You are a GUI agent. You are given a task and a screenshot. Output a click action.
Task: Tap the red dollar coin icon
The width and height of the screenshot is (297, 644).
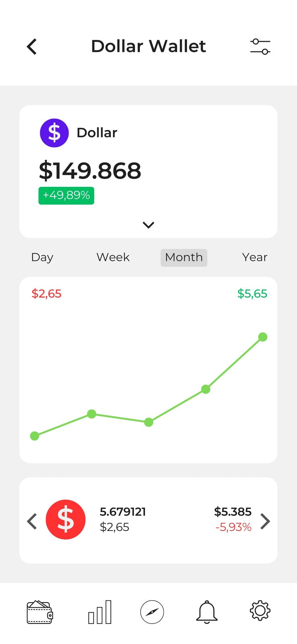pyautogui.click(x=66, y=520)
